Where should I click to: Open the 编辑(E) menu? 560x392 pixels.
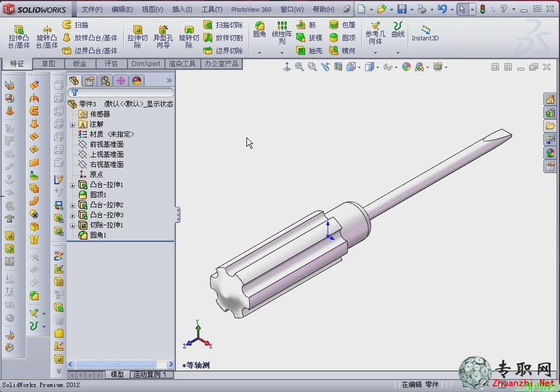coord(122,10)
